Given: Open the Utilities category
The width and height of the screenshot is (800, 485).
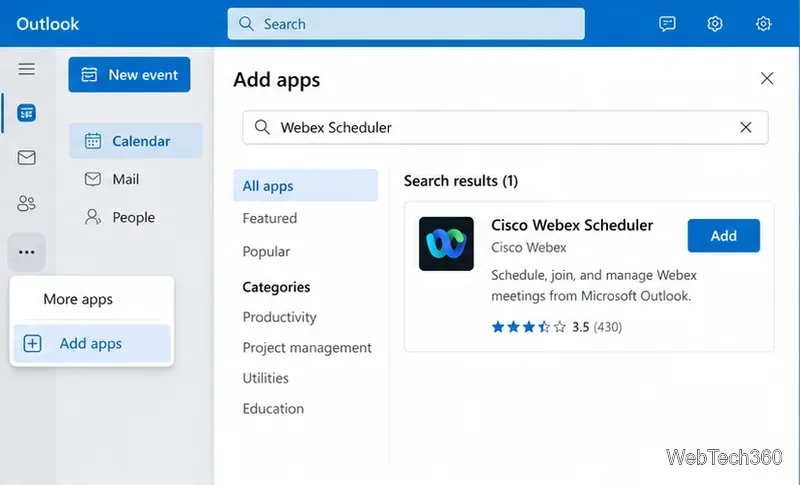Looking at the screenshot, I should point(265,378).
